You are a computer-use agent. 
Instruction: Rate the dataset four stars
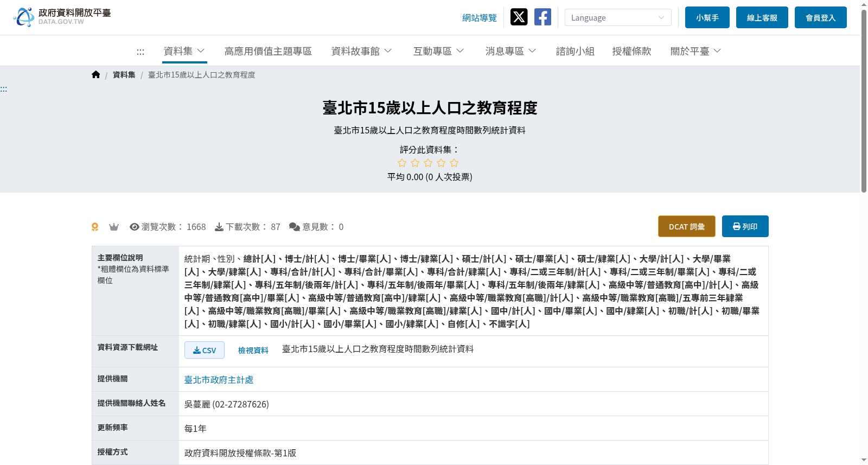(x=441, y=163)
